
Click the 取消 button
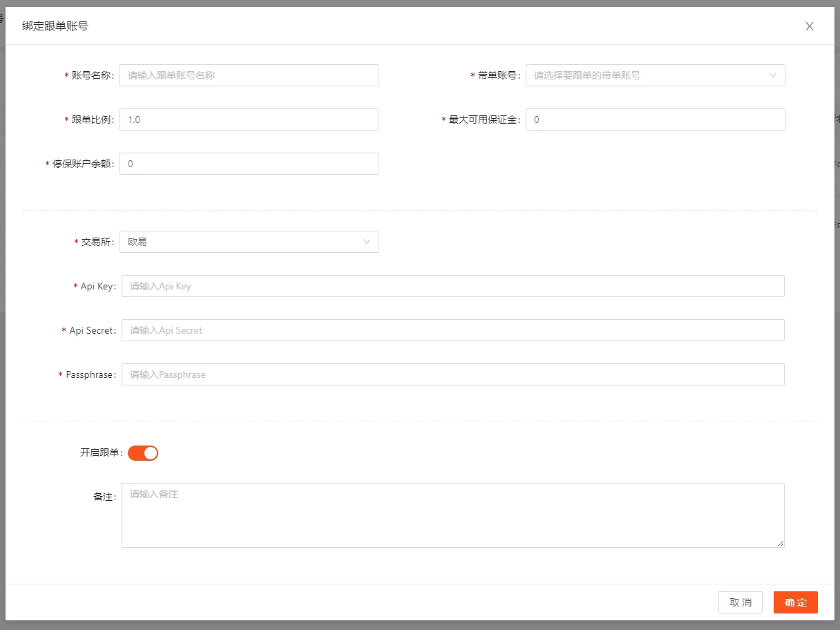tap(741, 602)
